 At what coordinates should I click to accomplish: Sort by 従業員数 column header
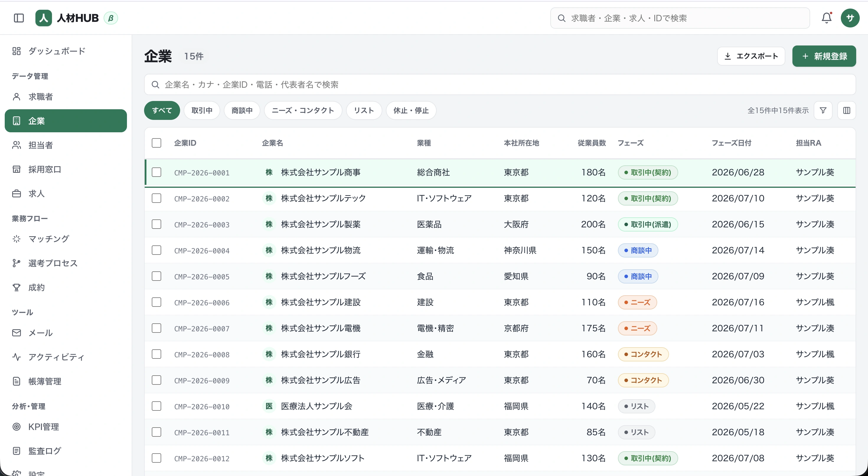point(592,143)
